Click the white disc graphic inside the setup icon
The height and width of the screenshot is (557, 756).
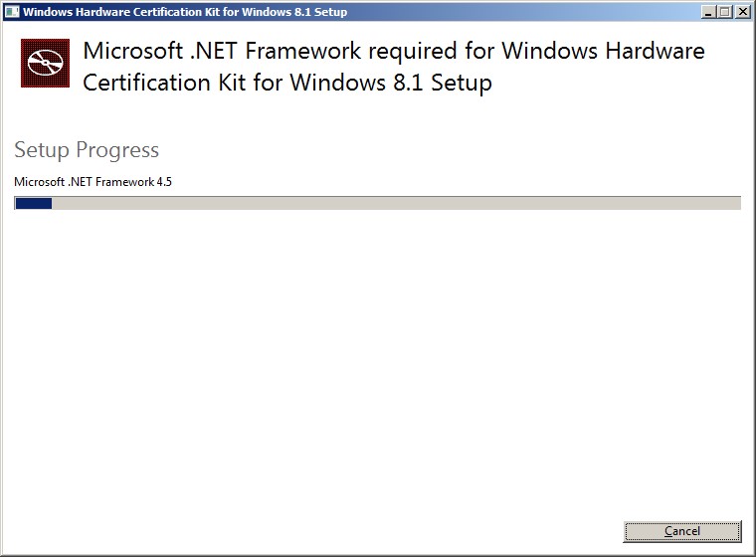[46, 64]
